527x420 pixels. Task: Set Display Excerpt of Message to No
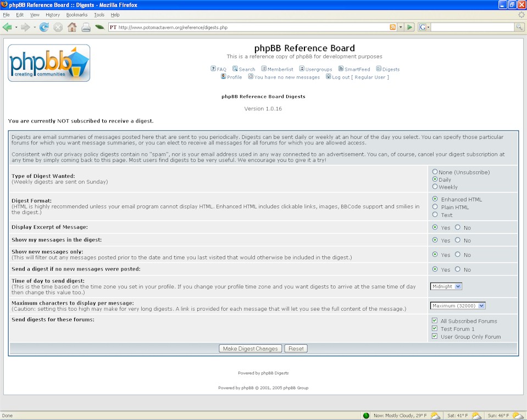pos(458,227)
